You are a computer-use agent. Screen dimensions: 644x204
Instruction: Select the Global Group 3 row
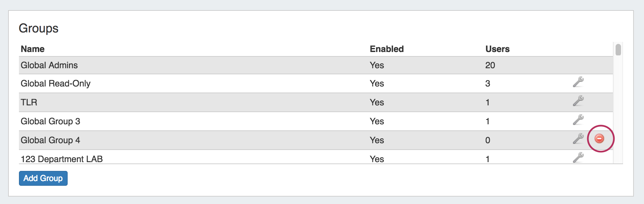(50, 121)
